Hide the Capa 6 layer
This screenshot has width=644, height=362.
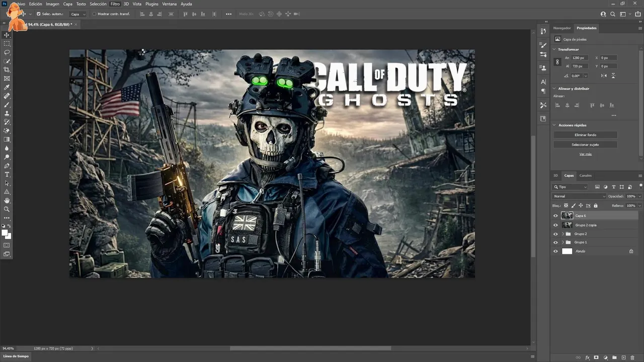click(555, 216)
